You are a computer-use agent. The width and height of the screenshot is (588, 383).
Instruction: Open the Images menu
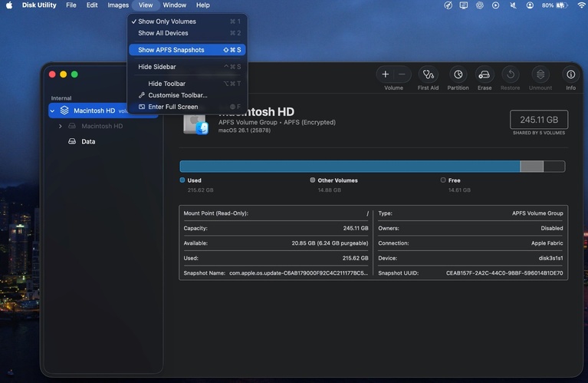point(118,5)
